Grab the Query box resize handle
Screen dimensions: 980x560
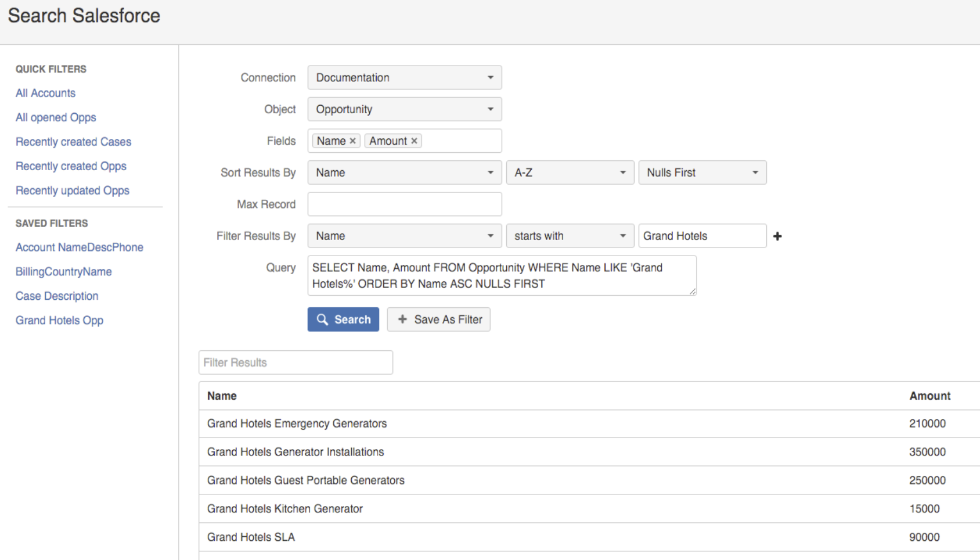pos(693,292)
